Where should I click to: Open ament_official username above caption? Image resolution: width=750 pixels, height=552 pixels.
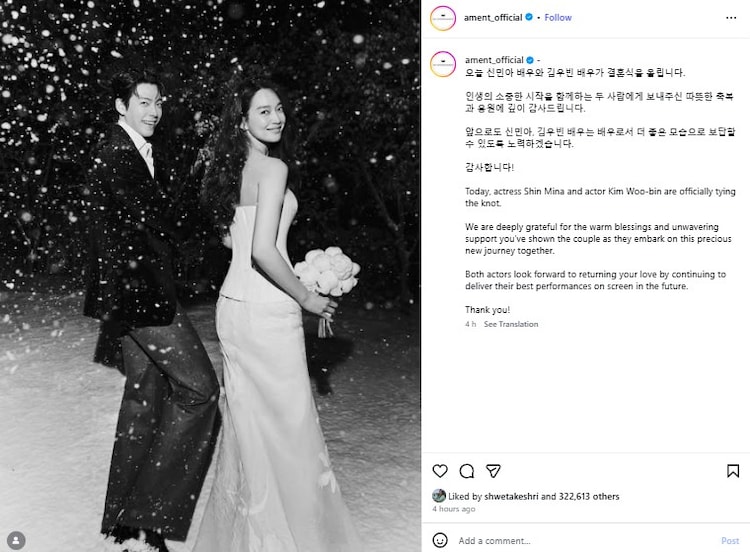point(494,60)
